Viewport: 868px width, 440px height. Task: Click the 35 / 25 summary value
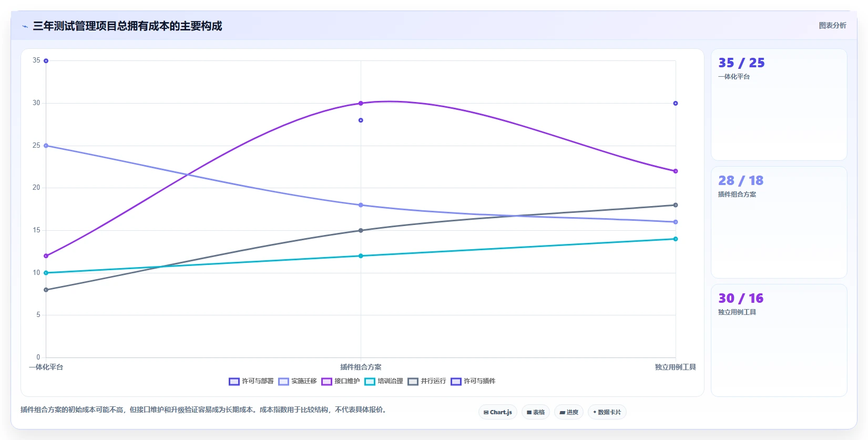point(742,63)
